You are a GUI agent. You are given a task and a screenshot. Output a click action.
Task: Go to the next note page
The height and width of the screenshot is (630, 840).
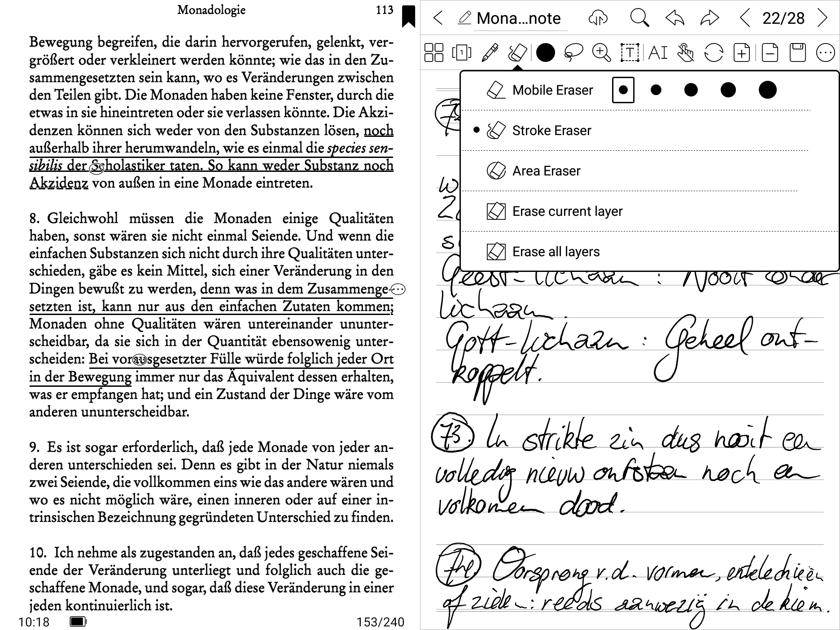[822, 18]
